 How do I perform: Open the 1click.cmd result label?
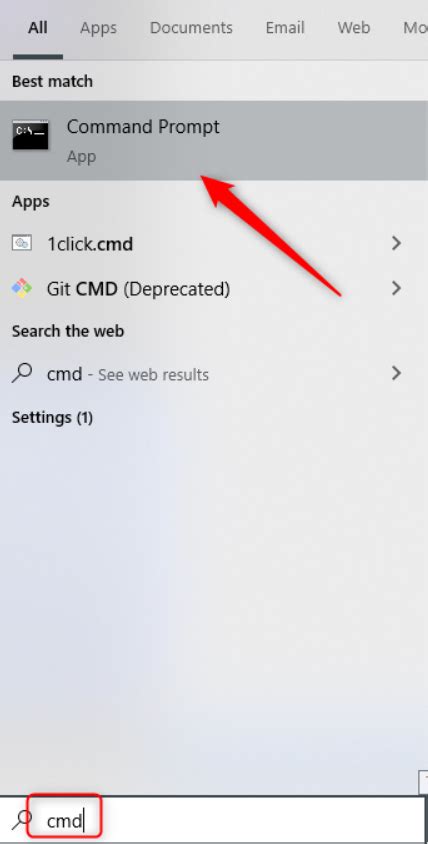pyautogui.click(x=90, y=244)
